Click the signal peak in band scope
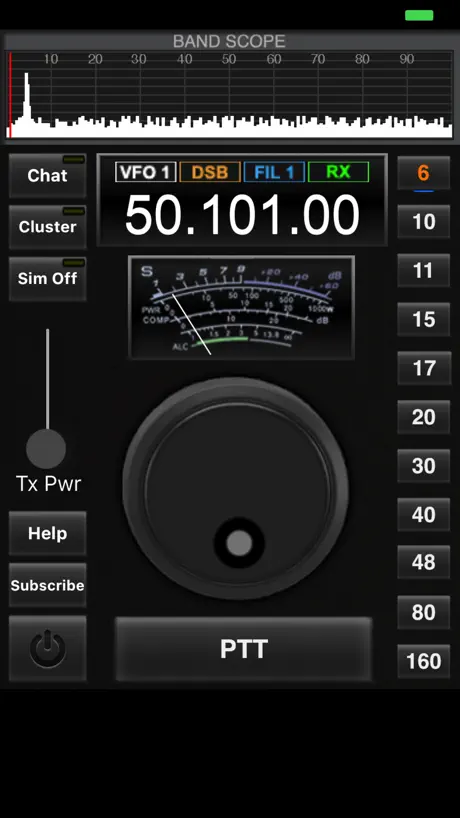The image size is (460, 818). pos(26,97)
